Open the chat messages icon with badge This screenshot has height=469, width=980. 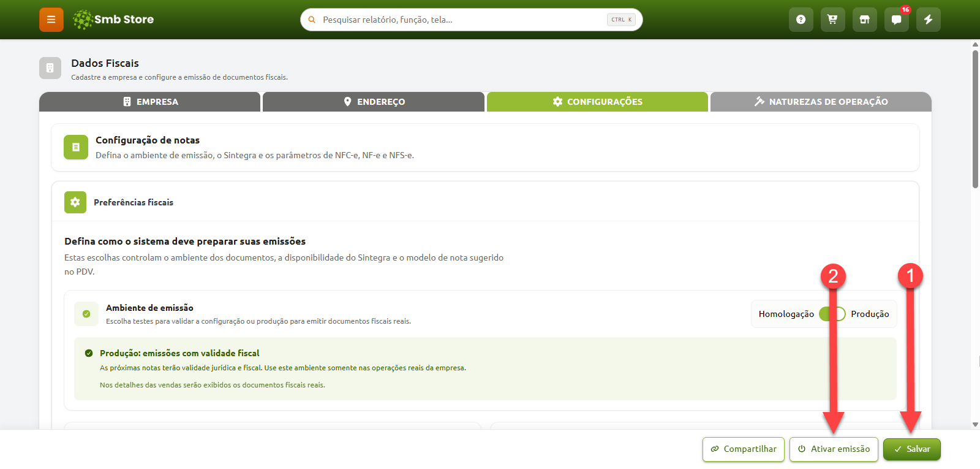(897, 20)
